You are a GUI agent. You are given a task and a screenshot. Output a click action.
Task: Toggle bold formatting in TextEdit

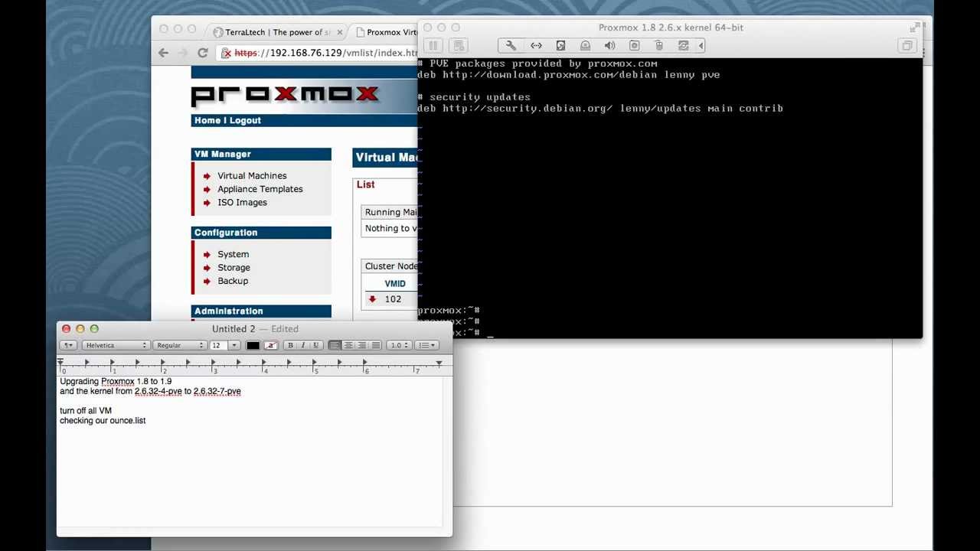coord(290,345)
